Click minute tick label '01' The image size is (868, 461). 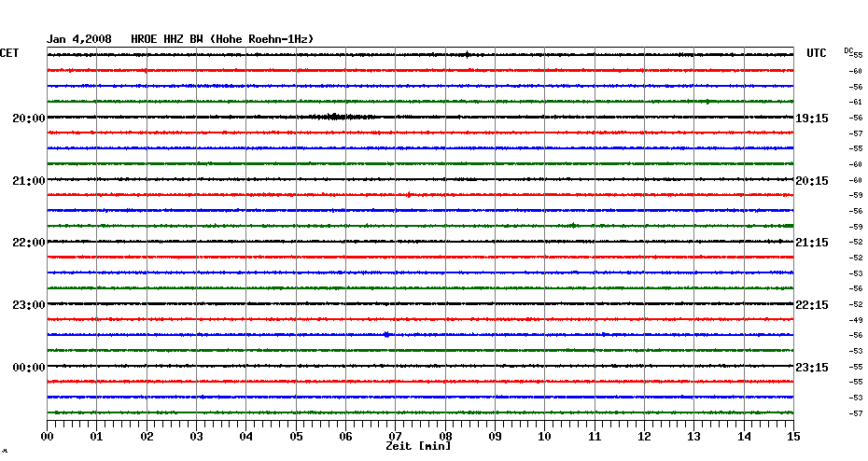click(x=96, y=437)
